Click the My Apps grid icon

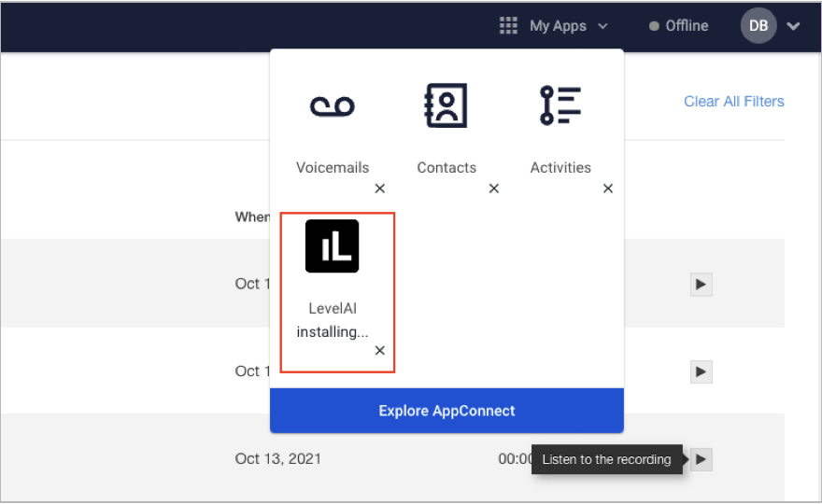click(x=508, y=25)
